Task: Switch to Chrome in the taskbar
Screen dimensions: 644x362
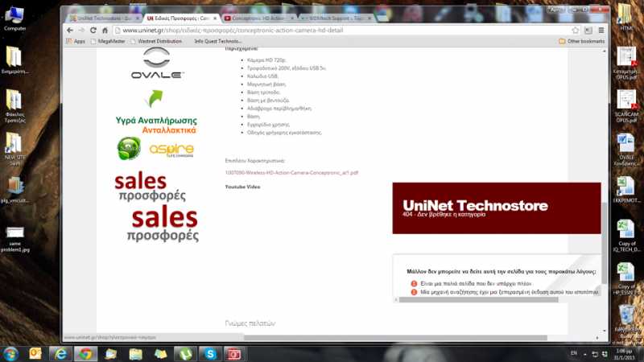Action: 85,353
